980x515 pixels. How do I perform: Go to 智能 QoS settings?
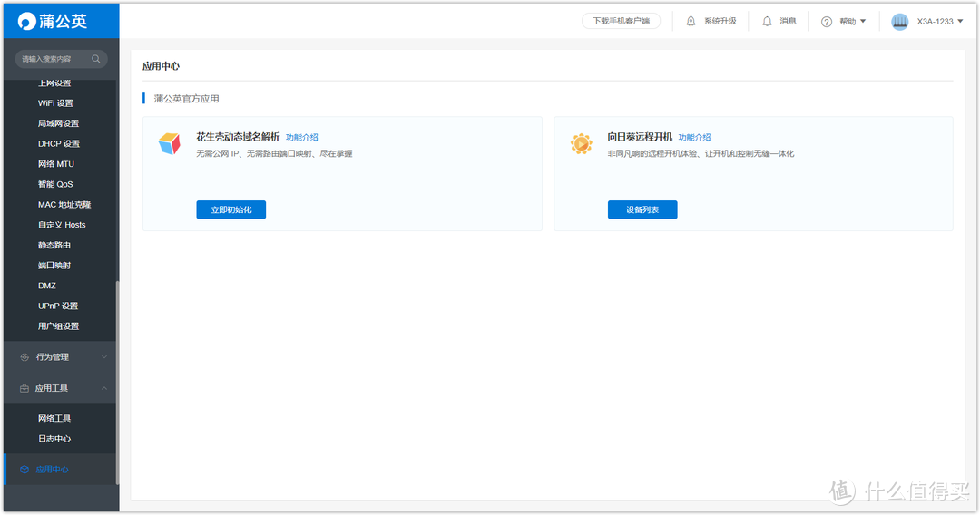click(x=55, y=184)
